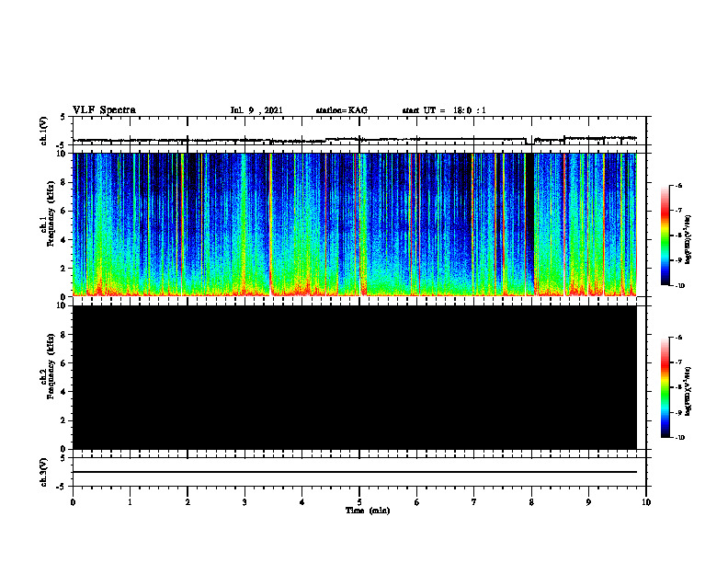Click the flat ch.3 voltage trace line
Image resolution: width=728 pixels, height=563 pixels.
pos(355,472)
